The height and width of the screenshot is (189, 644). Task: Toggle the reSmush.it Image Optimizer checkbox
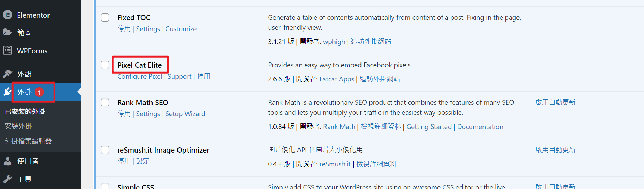[105, 150]
